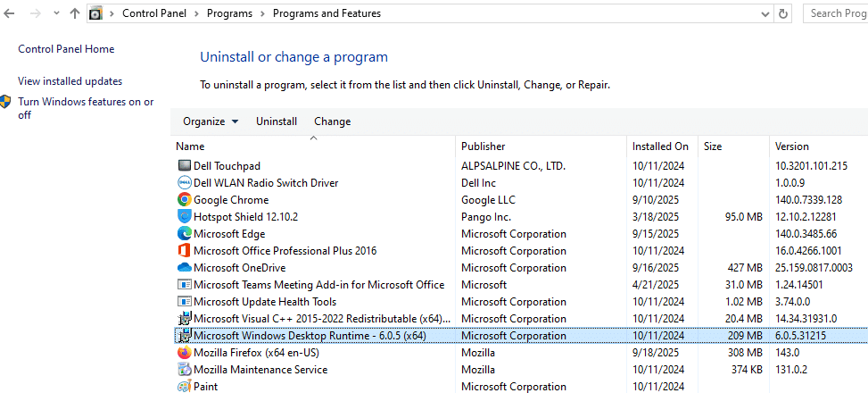The image size is (868, 393).
Task: Expand the address bar history dropdown
Action: point(765,14)
